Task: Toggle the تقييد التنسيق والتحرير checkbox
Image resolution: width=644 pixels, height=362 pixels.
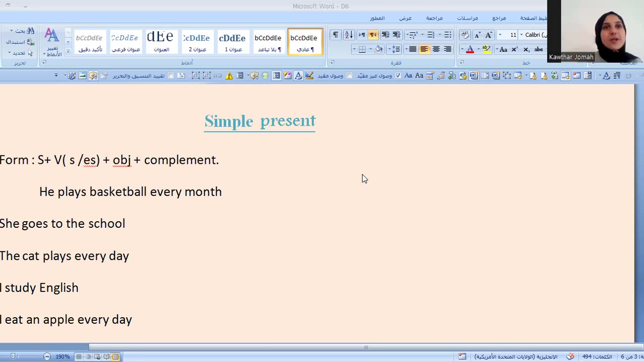Action: (171, 75)
